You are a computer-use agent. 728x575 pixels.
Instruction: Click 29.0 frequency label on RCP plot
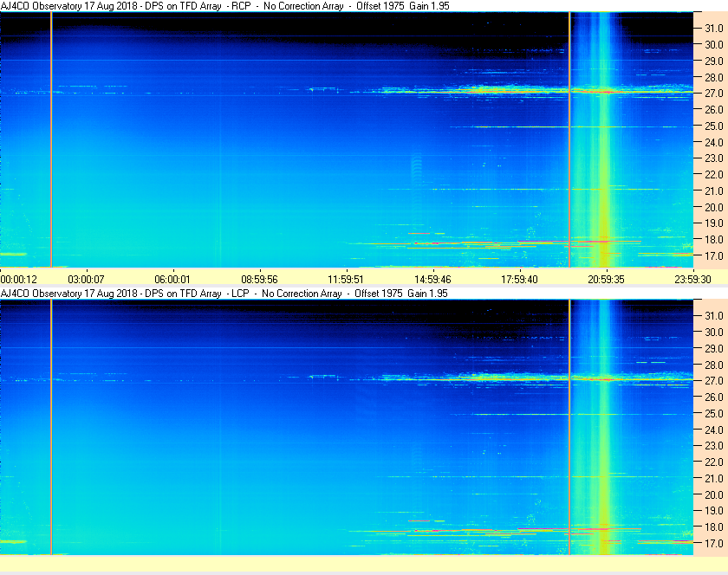click(714, 61)
